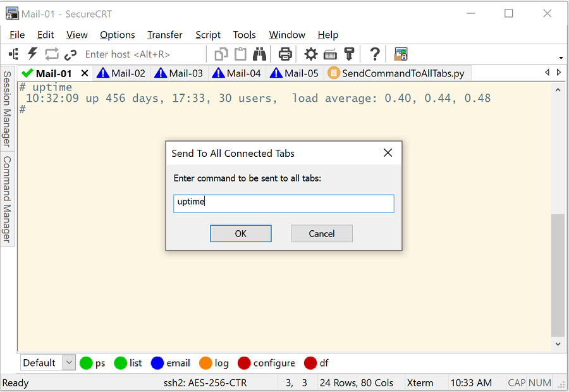Screen dimensions: 569x392
Task: Print the terminal with the printer icon
Action: [x=284, y=54]
